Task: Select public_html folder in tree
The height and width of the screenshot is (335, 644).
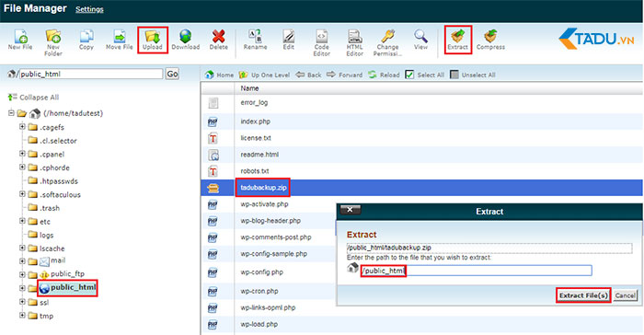Action: click(x=68, y=288)
